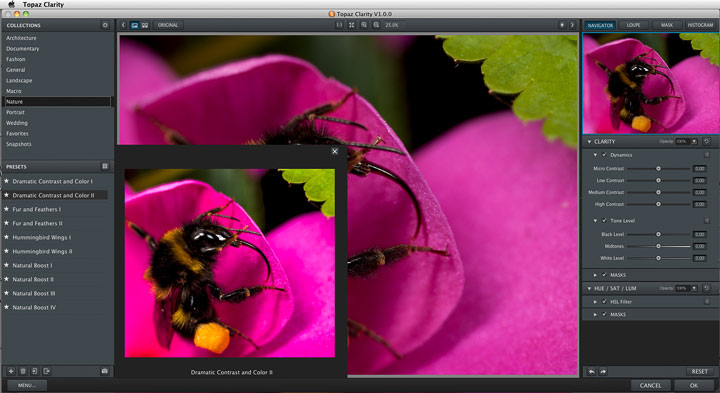Click the CANCEL button
720x393 pixels.
[x=650, y=385]
